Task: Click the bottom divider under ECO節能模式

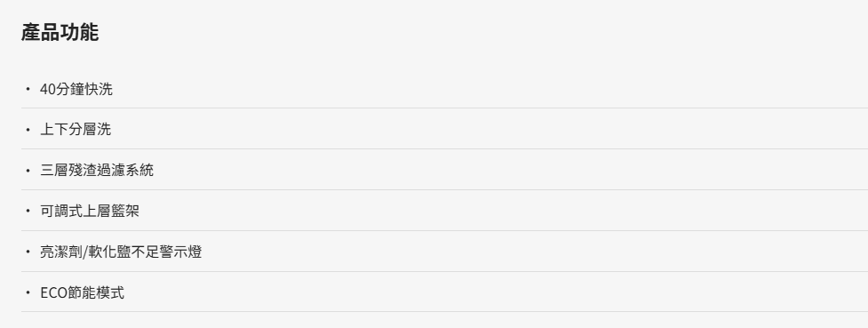Action: pyautogui.click(x=444, y=311)
